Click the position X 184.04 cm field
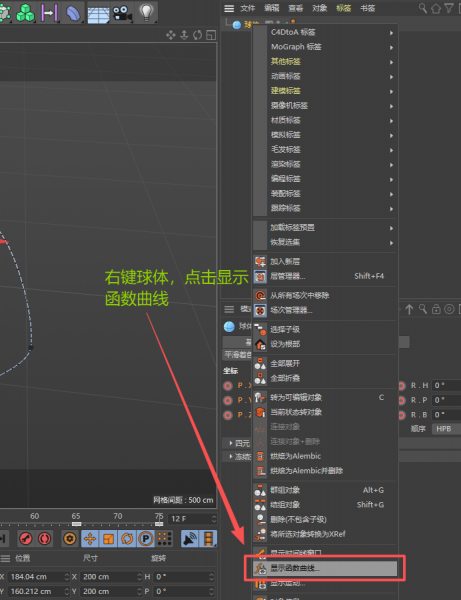This screenshot has width=461, height=600. (x=38, y=577)
